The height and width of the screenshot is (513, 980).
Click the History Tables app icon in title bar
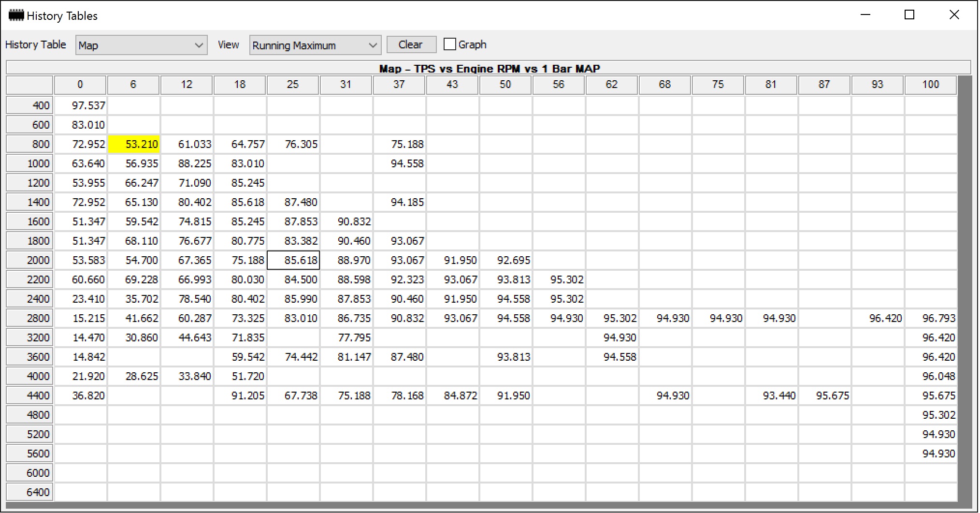tap(16, 15)
